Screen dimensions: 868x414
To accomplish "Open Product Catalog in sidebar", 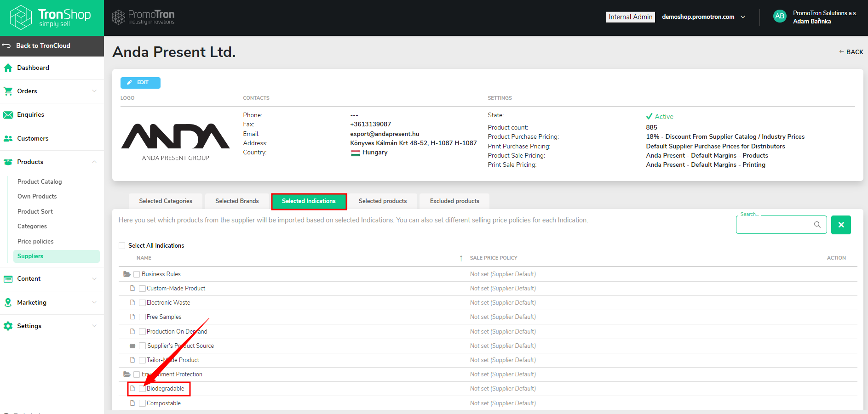I will coord(40,181).
